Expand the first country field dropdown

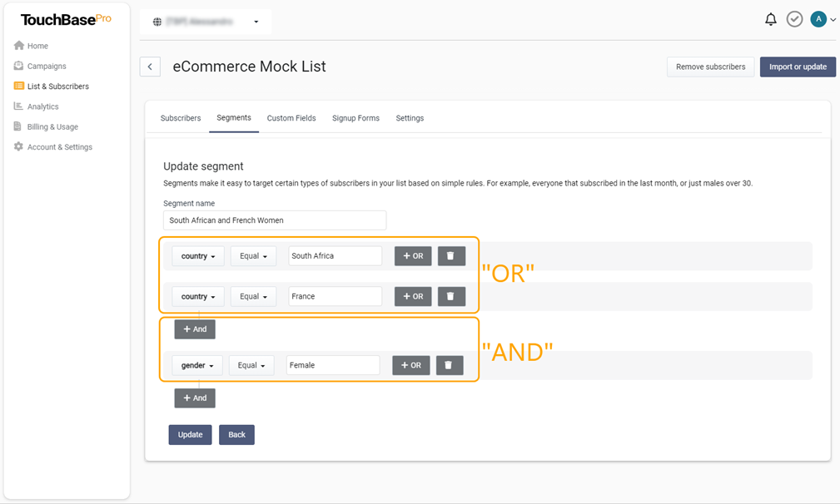[198, 256]
